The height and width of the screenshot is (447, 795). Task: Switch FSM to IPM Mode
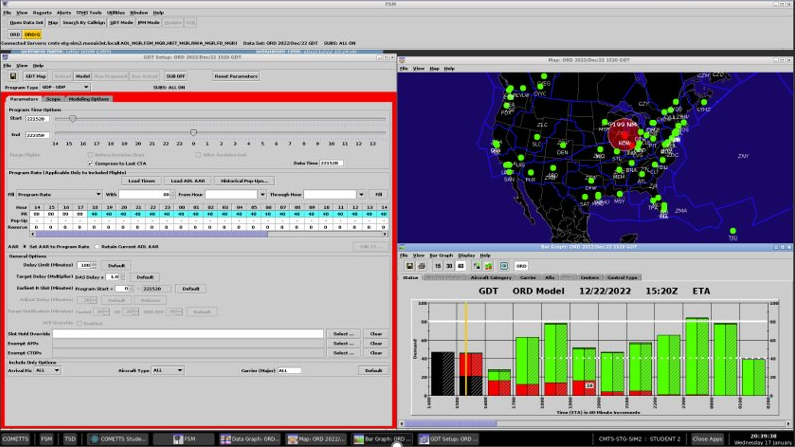pyautogui.click(x=149, y=23)
